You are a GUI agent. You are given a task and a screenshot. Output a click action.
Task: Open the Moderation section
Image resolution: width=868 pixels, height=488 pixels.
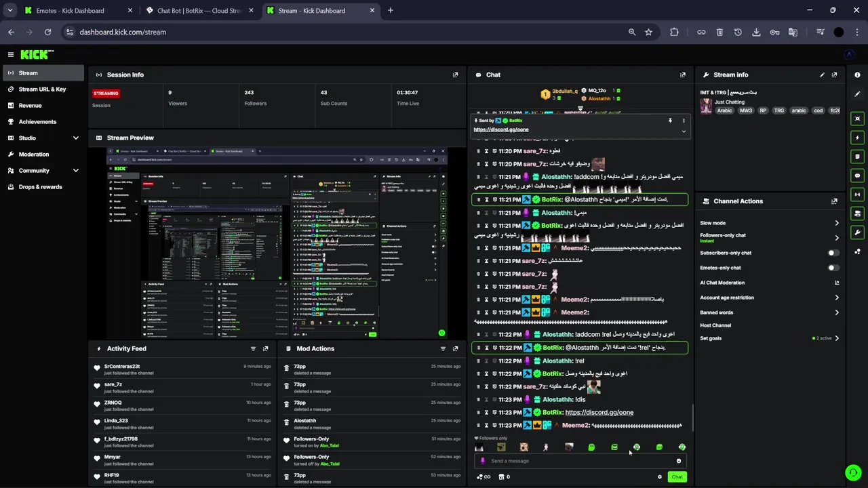click(x=42, y=155)
